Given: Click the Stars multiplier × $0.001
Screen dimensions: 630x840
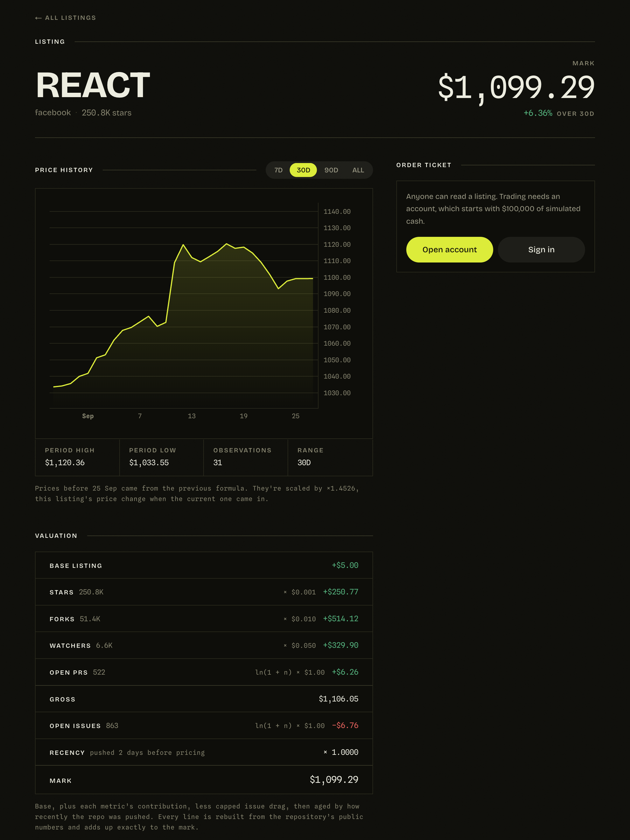Looking at the screenshot, I should point(300,592).
